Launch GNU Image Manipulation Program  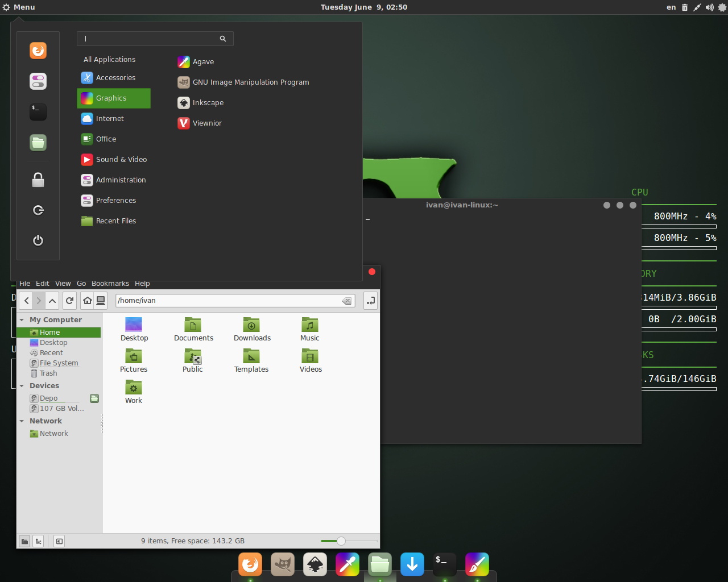coord(243,82)
